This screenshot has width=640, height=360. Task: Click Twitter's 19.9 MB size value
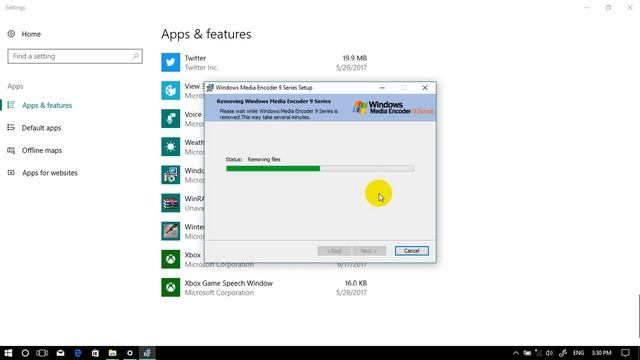point(355,58)
